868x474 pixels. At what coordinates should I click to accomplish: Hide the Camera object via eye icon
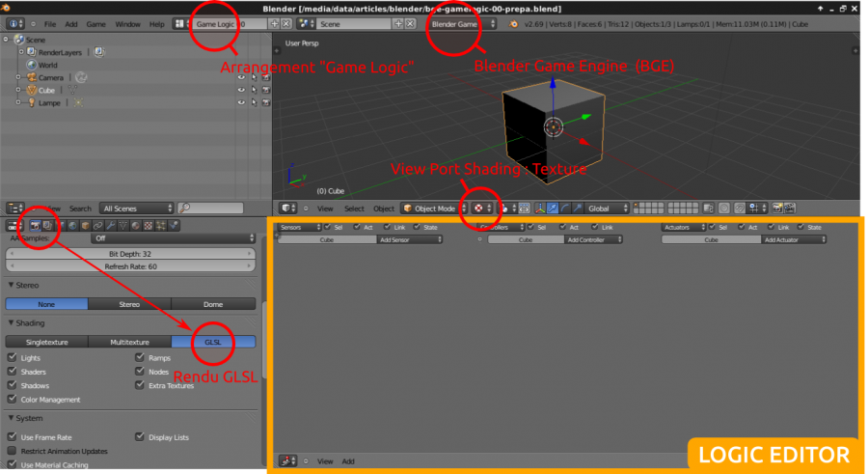pyautogui.click(x=241, y=77)
